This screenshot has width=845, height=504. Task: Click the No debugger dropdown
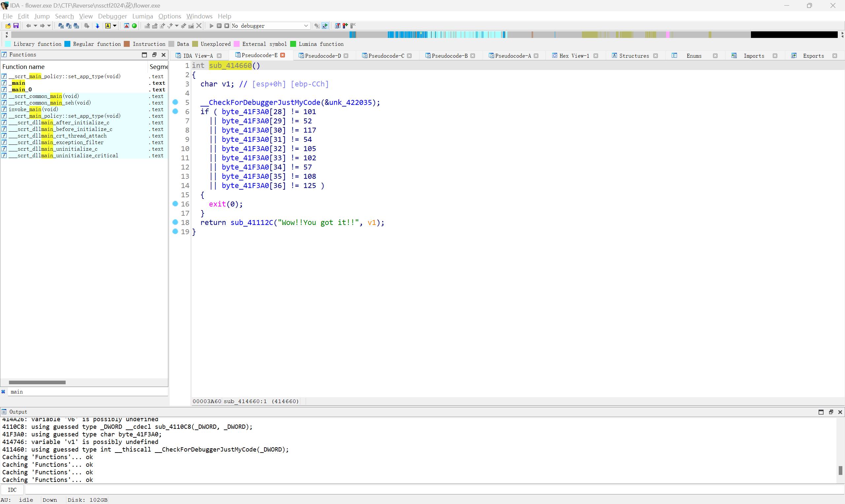(268, 26)
